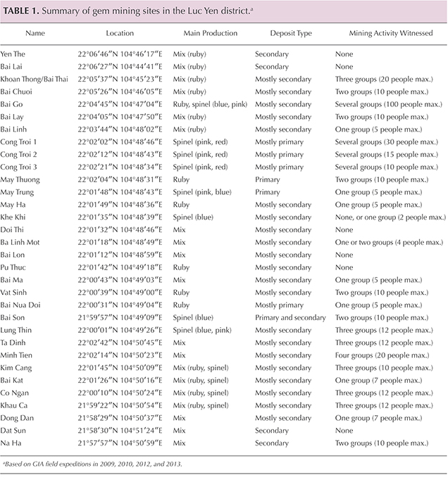Select 'Several groups (100 people max.)' cell
The image size is (448, 487).
tap(390, 105)
